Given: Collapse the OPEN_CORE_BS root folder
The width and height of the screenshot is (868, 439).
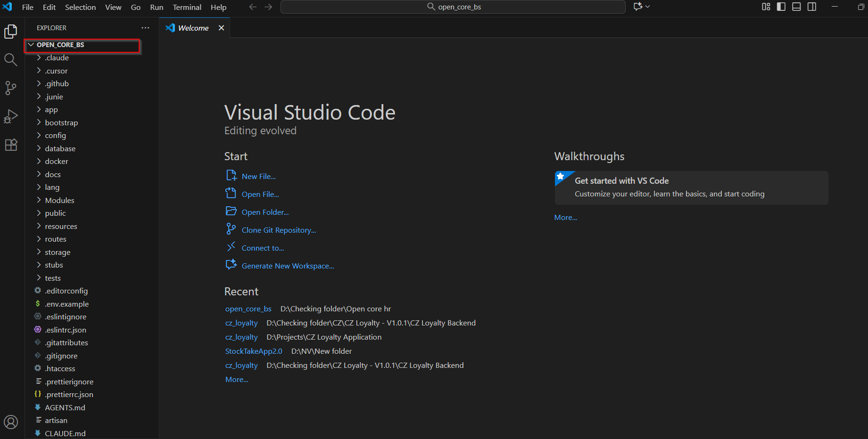Looking at the screenshot, I should [60, 45].
